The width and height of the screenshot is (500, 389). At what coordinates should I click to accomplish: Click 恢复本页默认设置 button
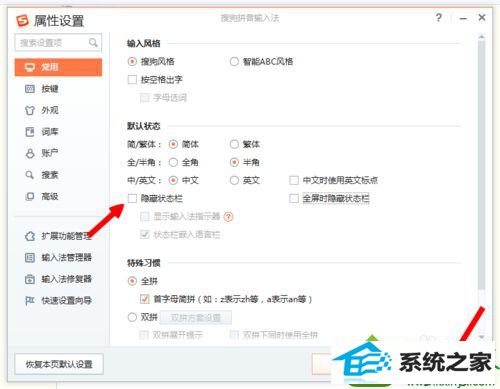click(x=59, y=364)
